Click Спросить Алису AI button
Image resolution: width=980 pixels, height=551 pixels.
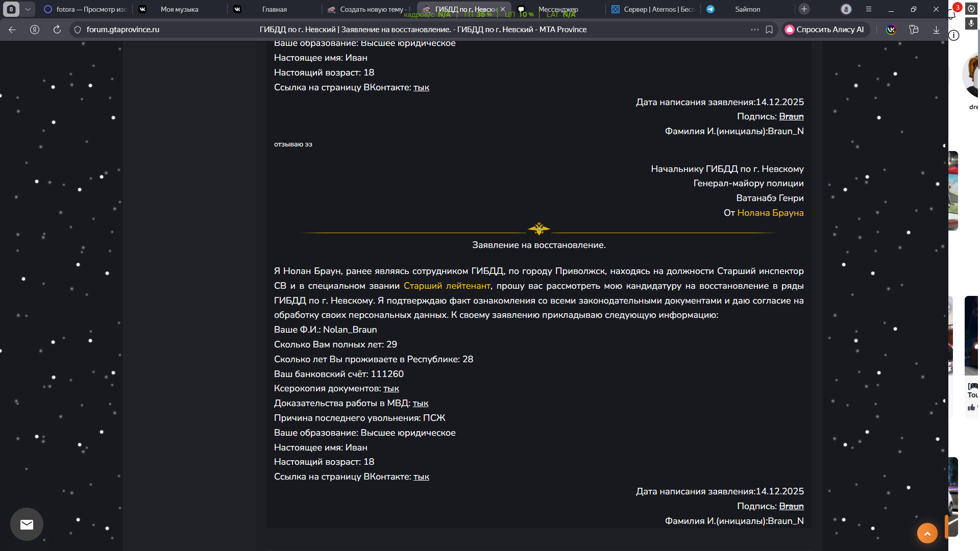[x=825, y=30]
